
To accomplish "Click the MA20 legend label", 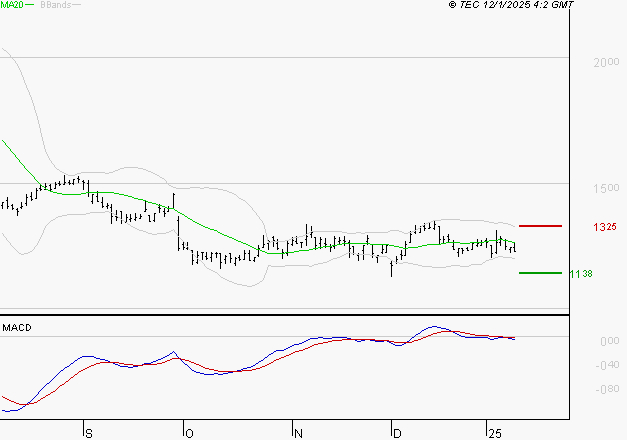I will tap(12, 5).
